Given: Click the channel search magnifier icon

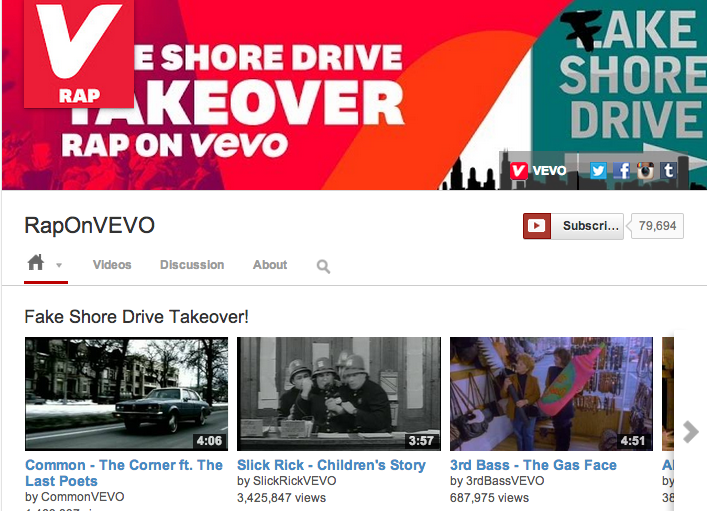Looking at the screenshot, I should [323, 266].
